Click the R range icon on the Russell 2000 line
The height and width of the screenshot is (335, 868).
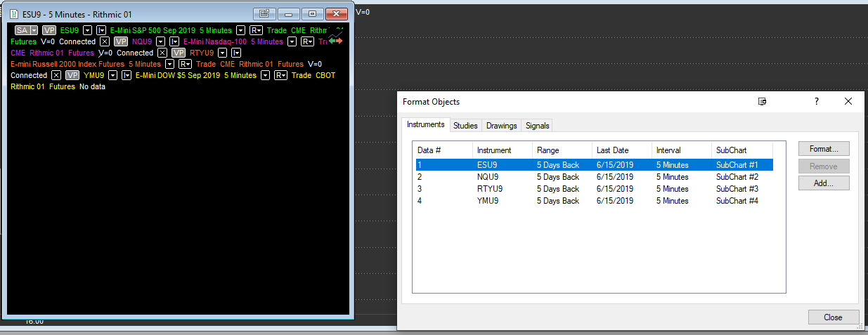click(185, 64)
